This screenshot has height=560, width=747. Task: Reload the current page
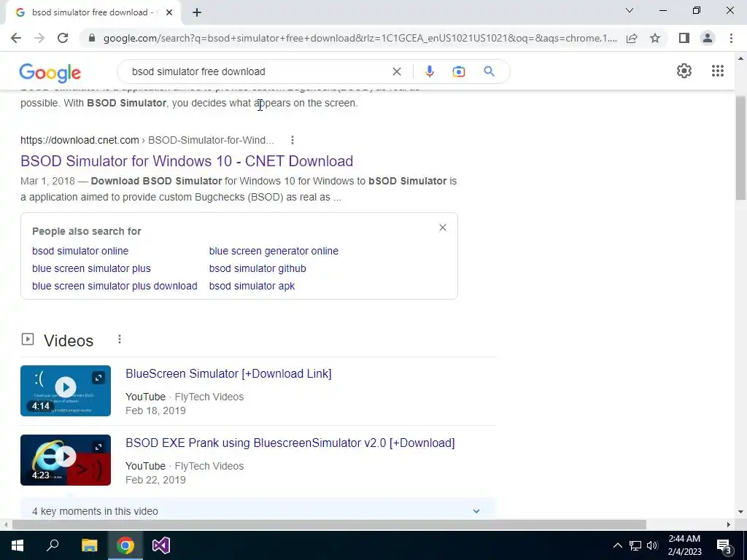(63, 38)
